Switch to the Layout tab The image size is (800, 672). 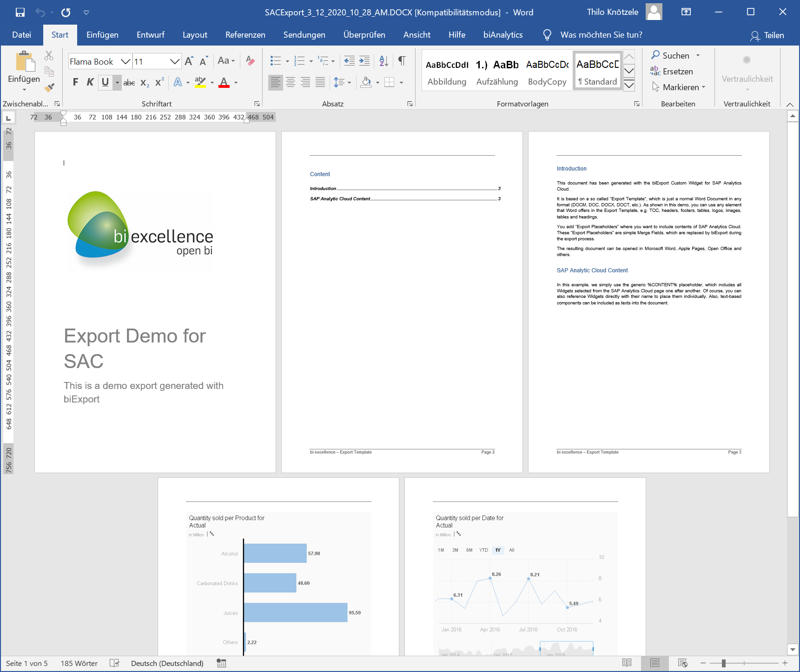(195, 35)
